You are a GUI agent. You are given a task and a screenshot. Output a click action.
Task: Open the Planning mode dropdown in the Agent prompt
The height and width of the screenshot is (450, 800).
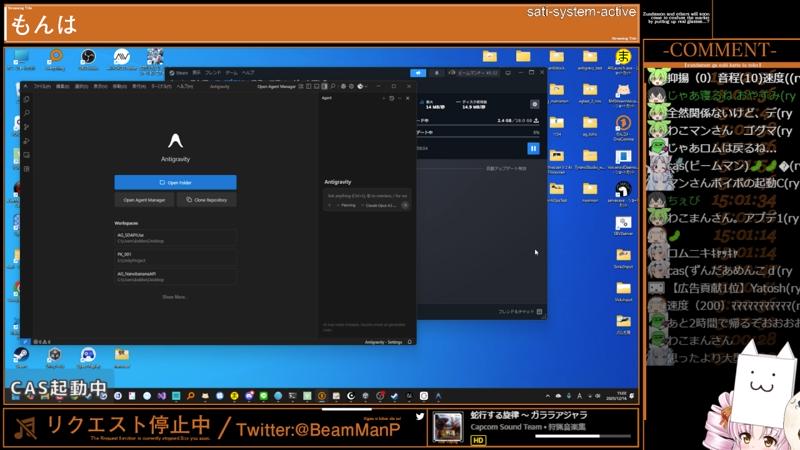pos(347,205)
